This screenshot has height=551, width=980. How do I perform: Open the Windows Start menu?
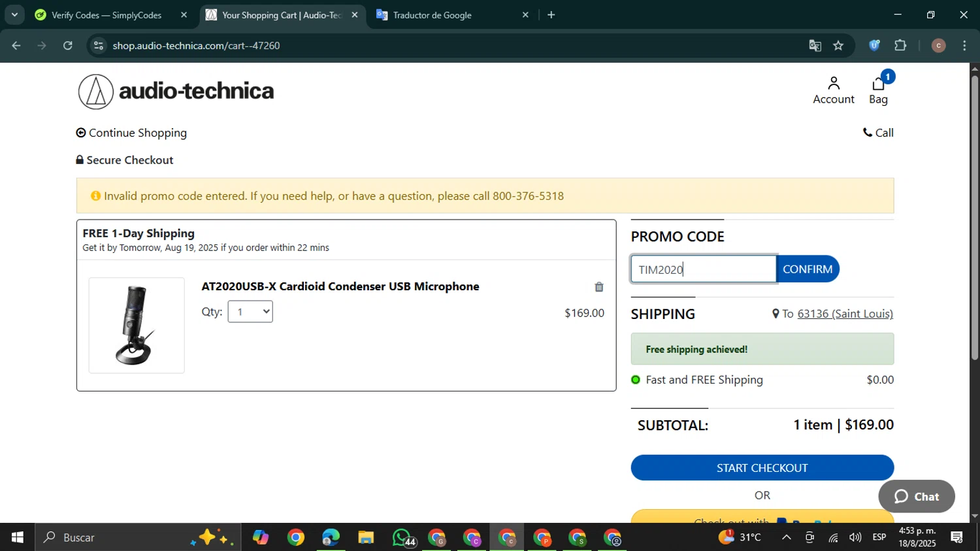pyautogui.click(x=17, y=537)
